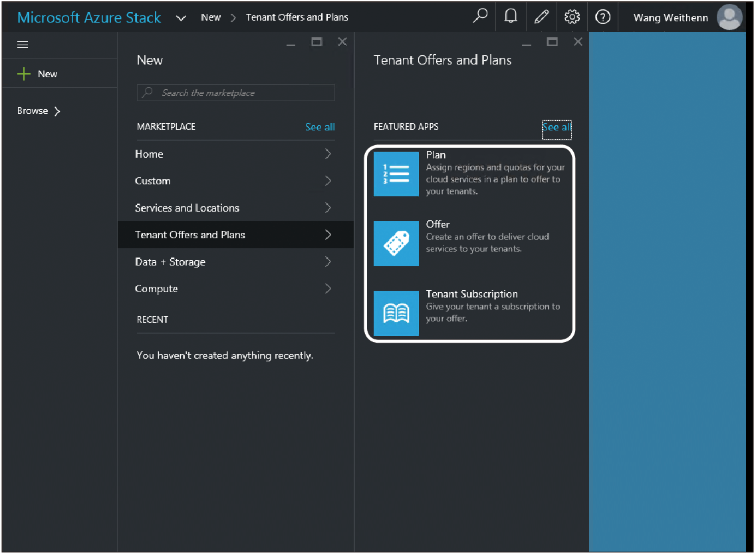
Task: Select the Tenant Subscription book icon
Action: [x=396, y=313]
